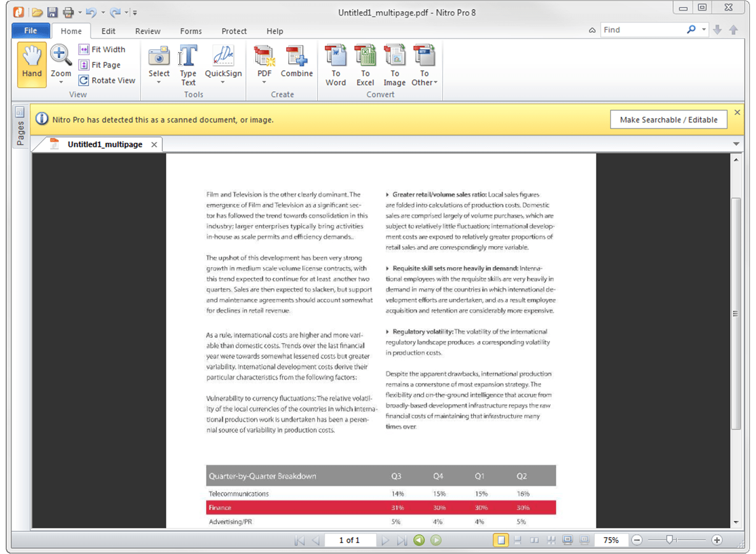
Task: Enable Fit Page view
Action: click(101, 65)
